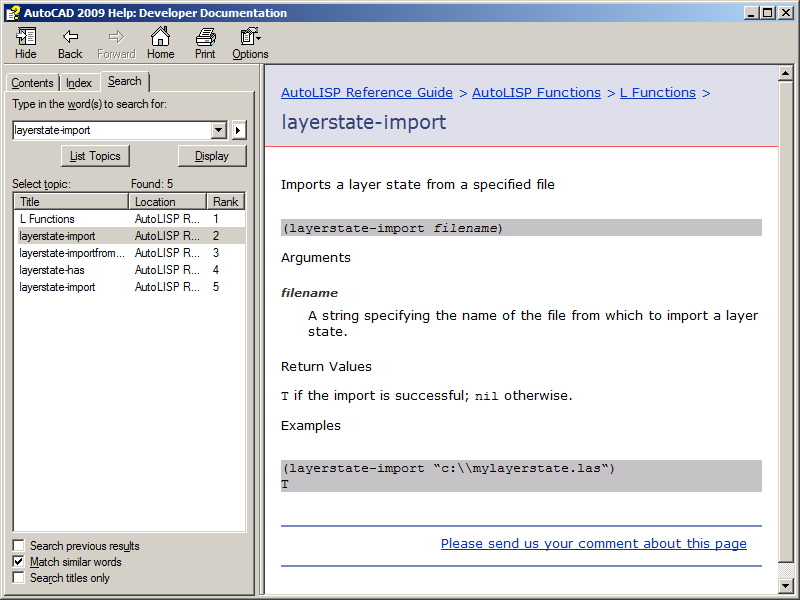
Task: Select the layerstate-import result ranked 2
Action: coord(130,236)
